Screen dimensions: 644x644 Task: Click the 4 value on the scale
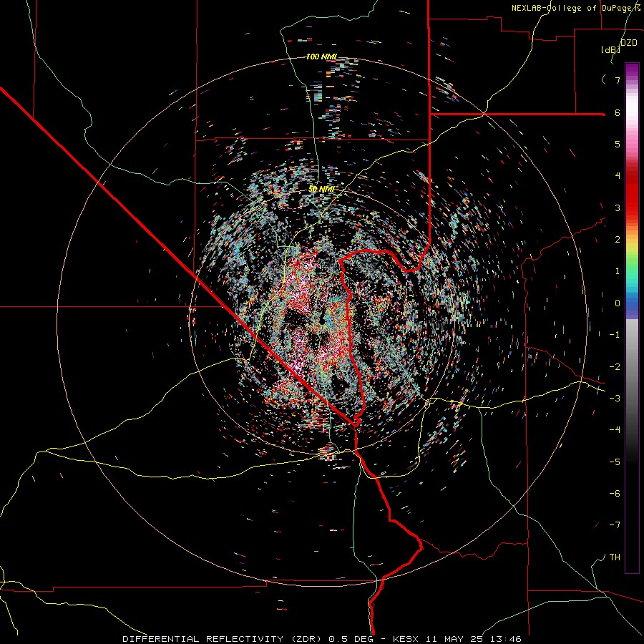618,175
